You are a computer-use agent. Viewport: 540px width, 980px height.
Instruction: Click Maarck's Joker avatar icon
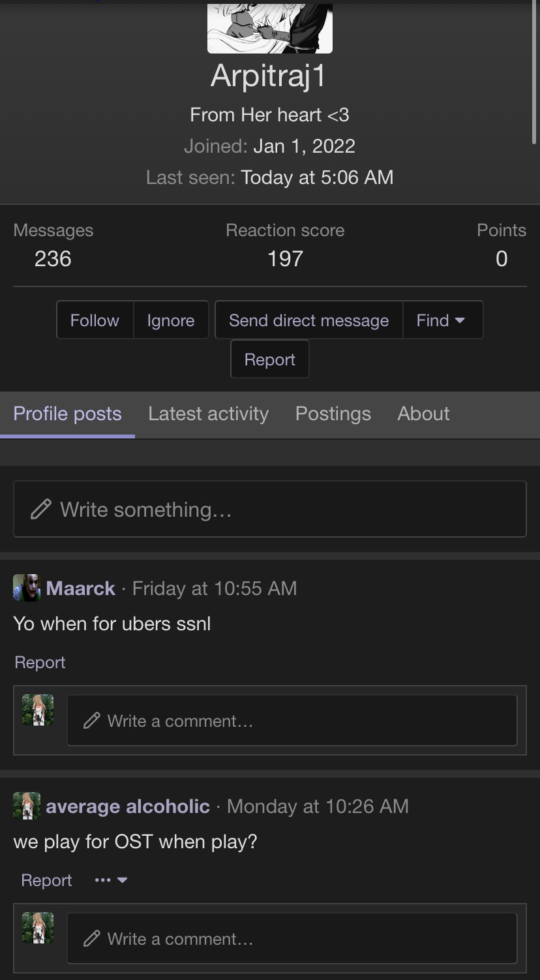coord(27,588)
